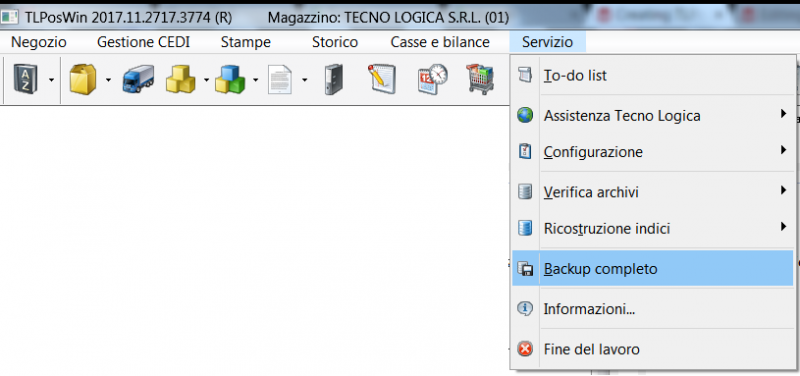Open the Casse e bilance menu
This screenshot has width=800, height=376.
(440, 42)
